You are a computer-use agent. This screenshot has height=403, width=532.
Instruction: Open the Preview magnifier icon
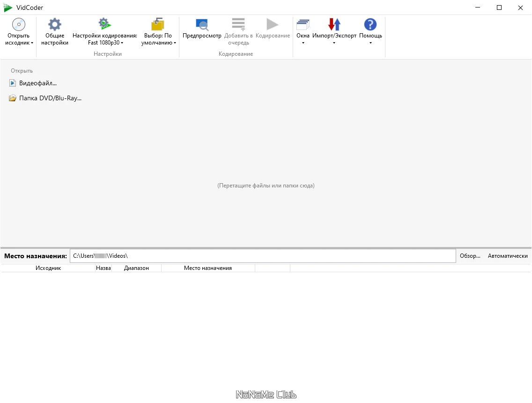[202, 24]
